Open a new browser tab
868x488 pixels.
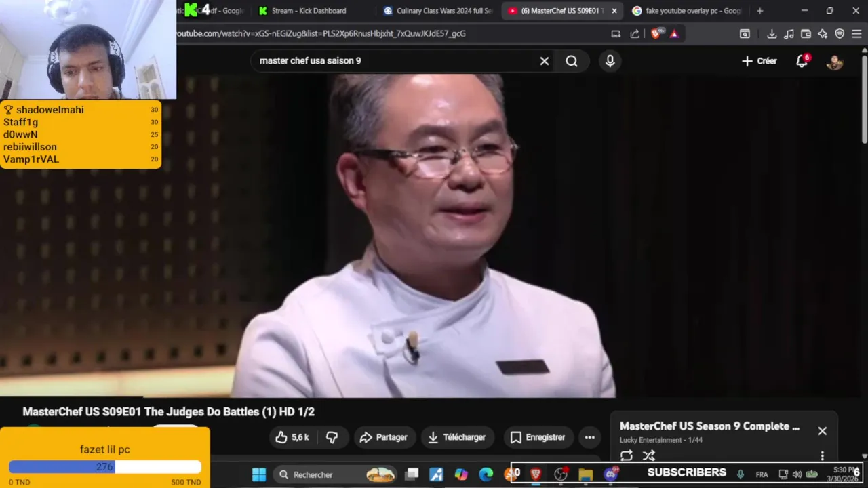pyautogui.click(x=759, y=11)
